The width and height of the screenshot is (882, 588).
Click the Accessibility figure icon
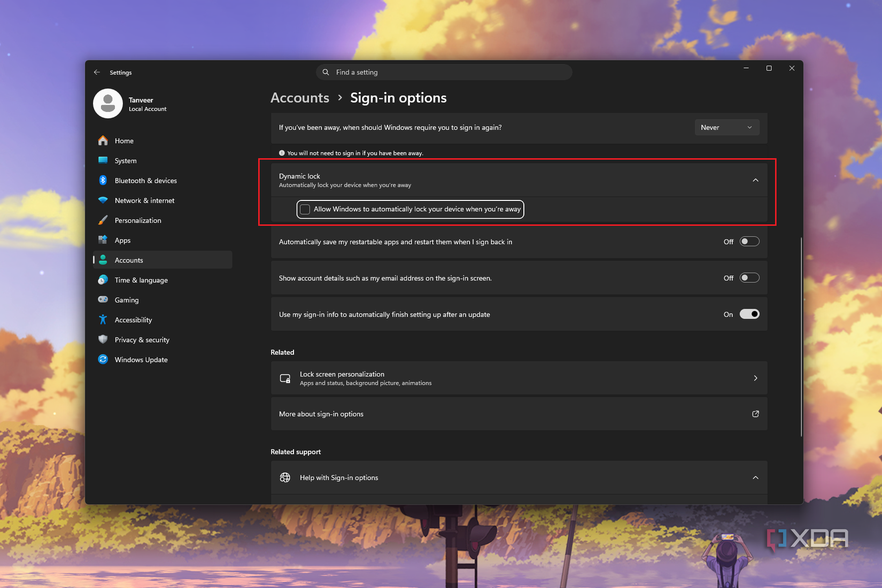pos(103,320)
